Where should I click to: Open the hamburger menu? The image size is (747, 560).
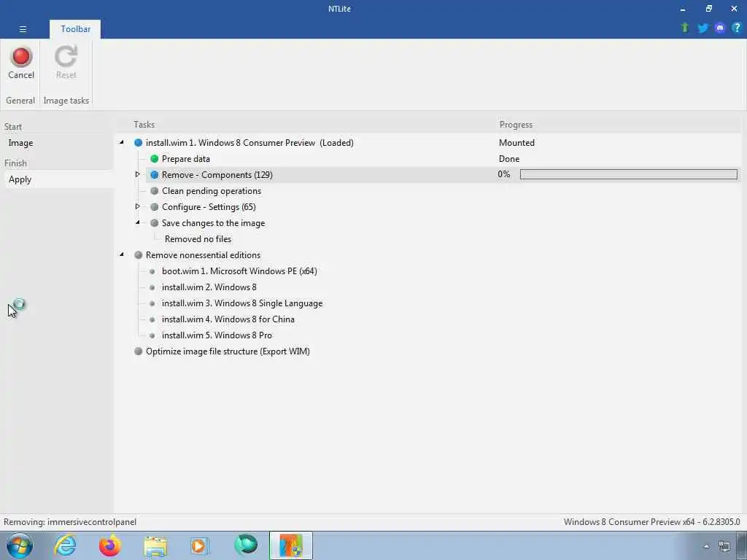(x=23, y=29)
